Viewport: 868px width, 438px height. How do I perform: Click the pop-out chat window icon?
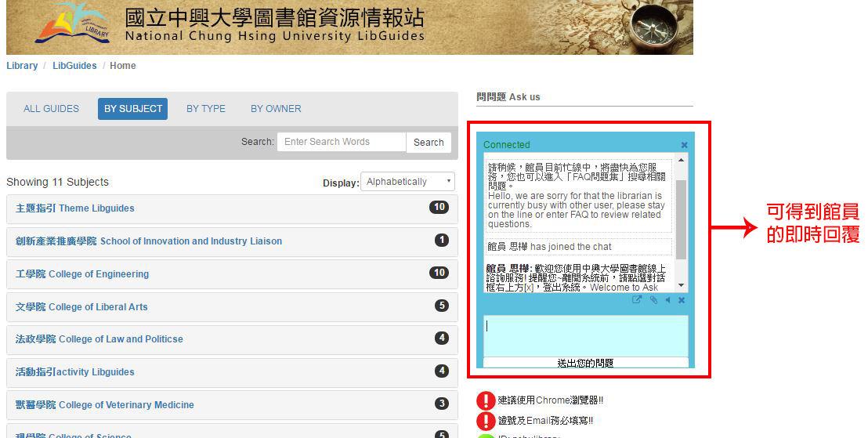637,299
